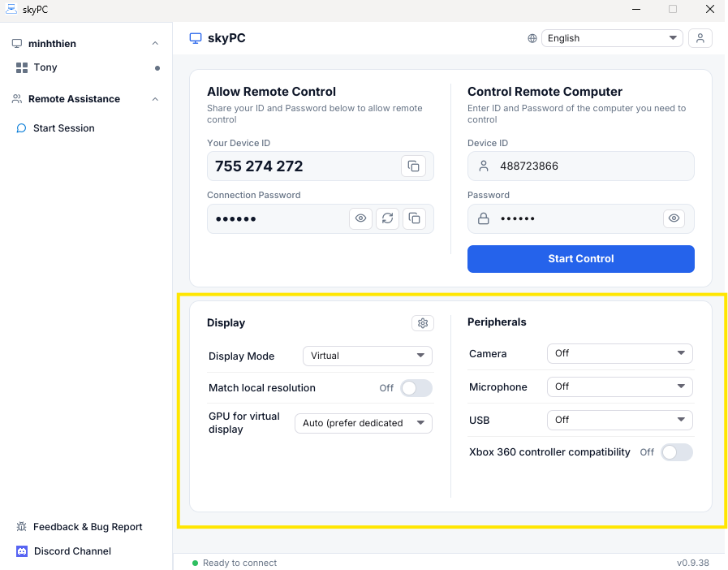728x570 pixels.
Task: Click the Remote Assistance people icon
Action: (17, 99)
